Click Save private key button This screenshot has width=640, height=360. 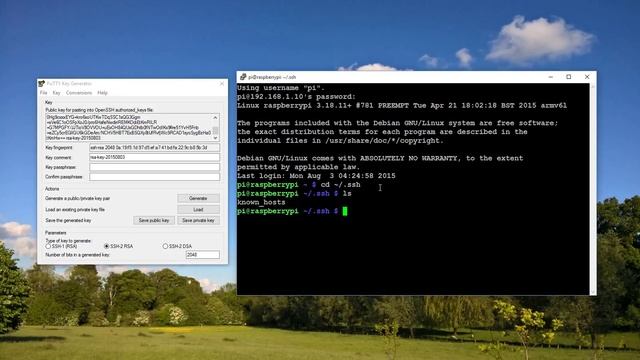click(198, 220)
